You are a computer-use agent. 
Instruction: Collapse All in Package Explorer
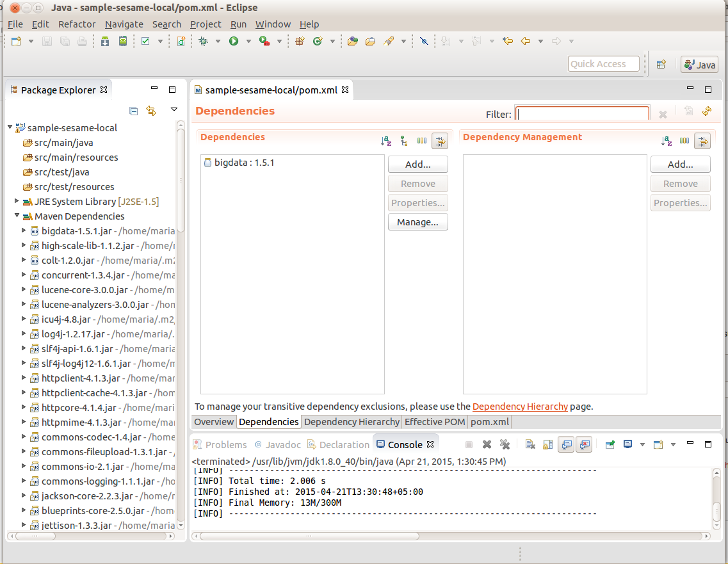coord(134,111)
